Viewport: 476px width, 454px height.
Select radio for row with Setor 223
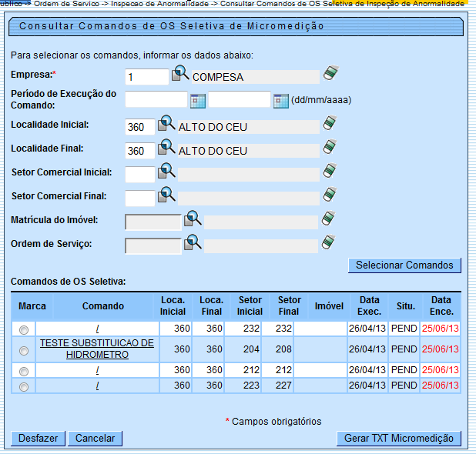[24, 386]
